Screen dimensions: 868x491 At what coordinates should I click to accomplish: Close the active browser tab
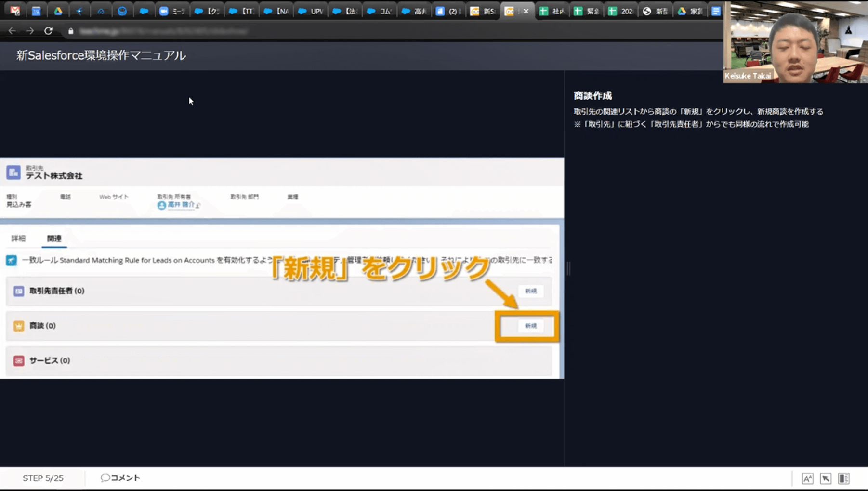coord(526,11)
